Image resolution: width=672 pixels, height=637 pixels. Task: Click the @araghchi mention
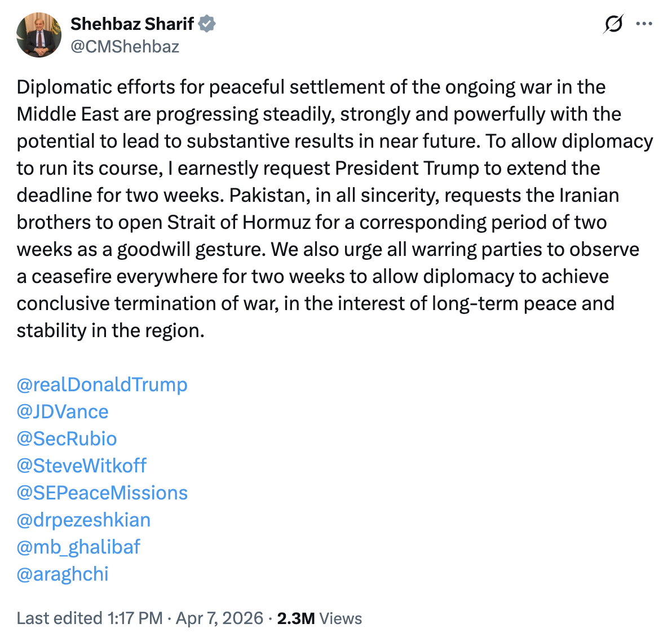click(63, 574)
